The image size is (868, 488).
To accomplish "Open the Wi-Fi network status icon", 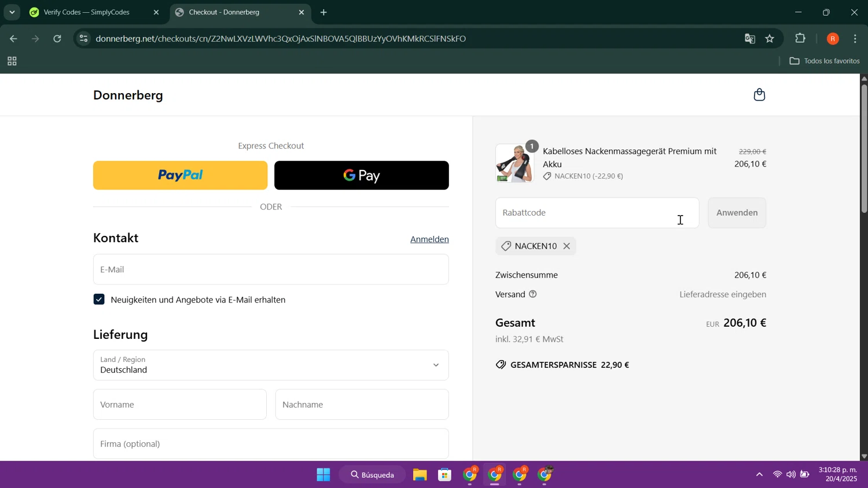I will click(777, 475).
